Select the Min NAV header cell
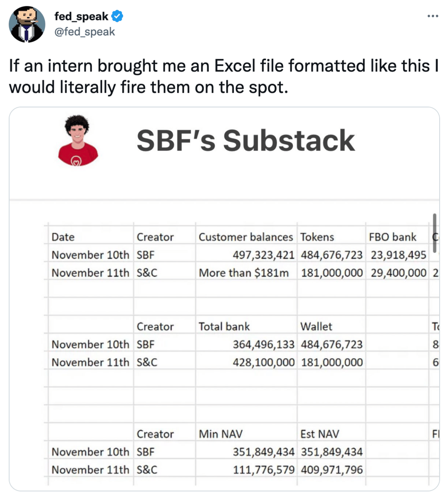This screenshot has height=499, width=448. tap(246, 434)
